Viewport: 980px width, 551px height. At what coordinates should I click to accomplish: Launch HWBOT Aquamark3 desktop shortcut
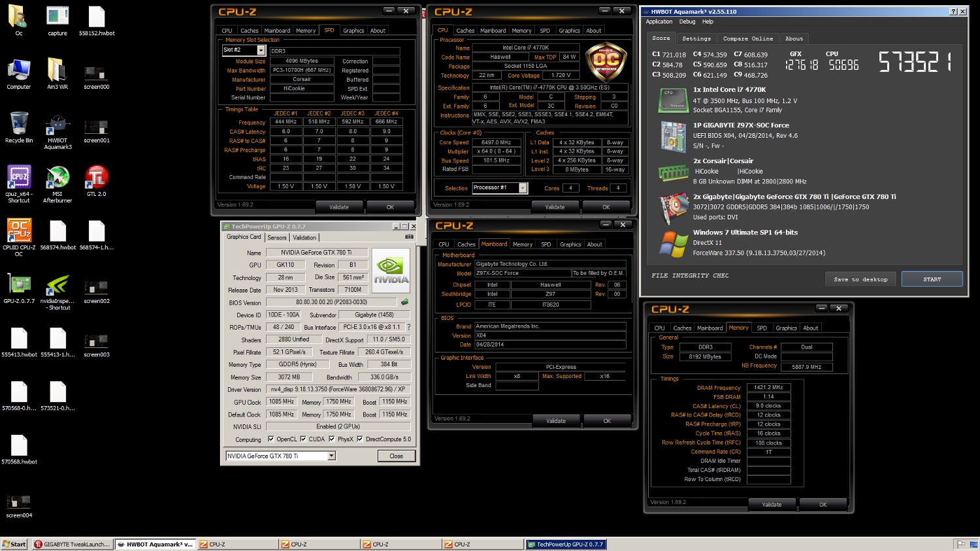[x=57, y=131]
